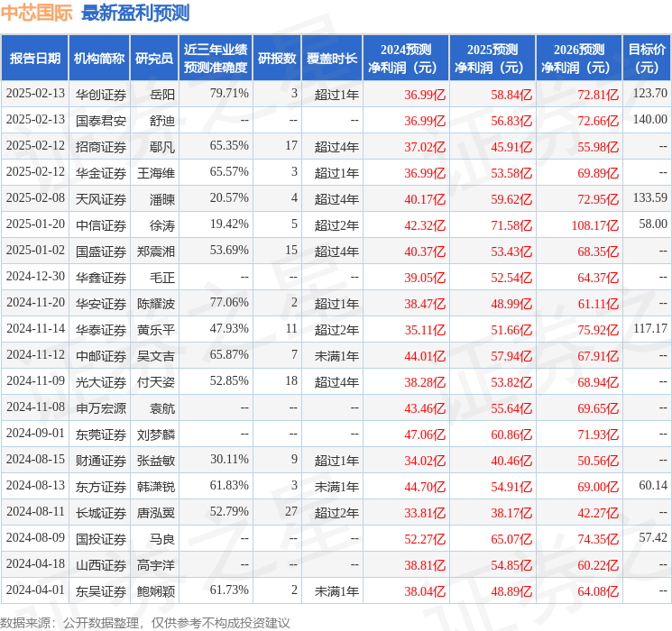Click the 中信证券 institution cell

coord(101,225)
